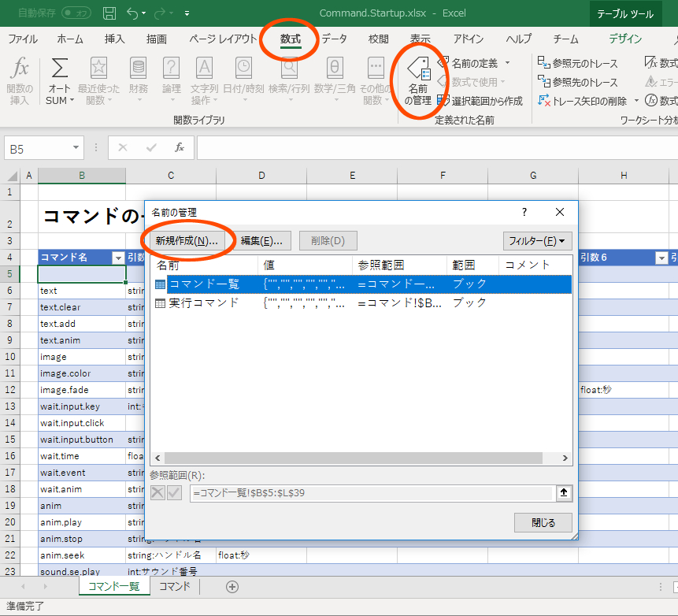Click the Save icon in title bar
678x616 pixels.
pyautogui.click(x=109, y=13)
